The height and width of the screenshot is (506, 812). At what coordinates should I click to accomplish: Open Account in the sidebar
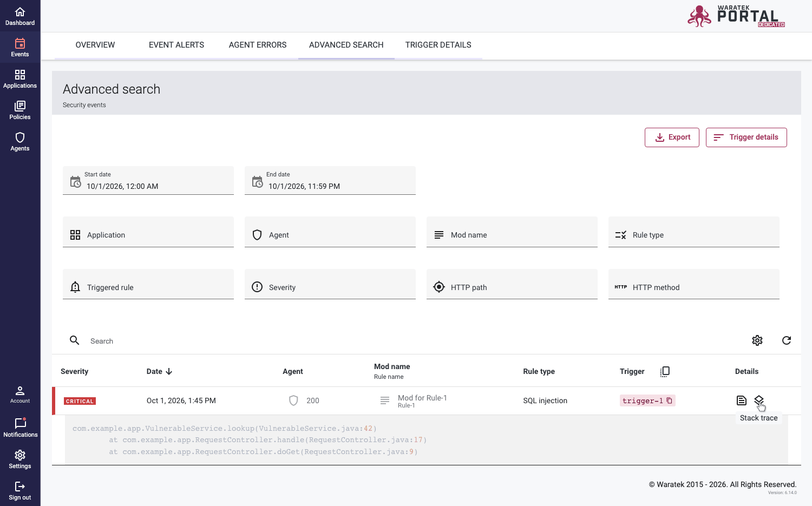click(x=20, y=395)
